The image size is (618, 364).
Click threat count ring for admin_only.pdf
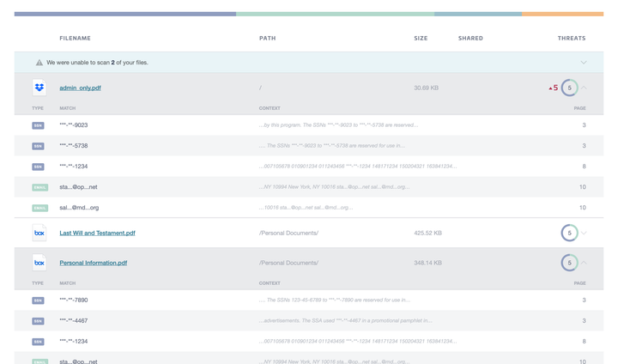pos(569,88)
